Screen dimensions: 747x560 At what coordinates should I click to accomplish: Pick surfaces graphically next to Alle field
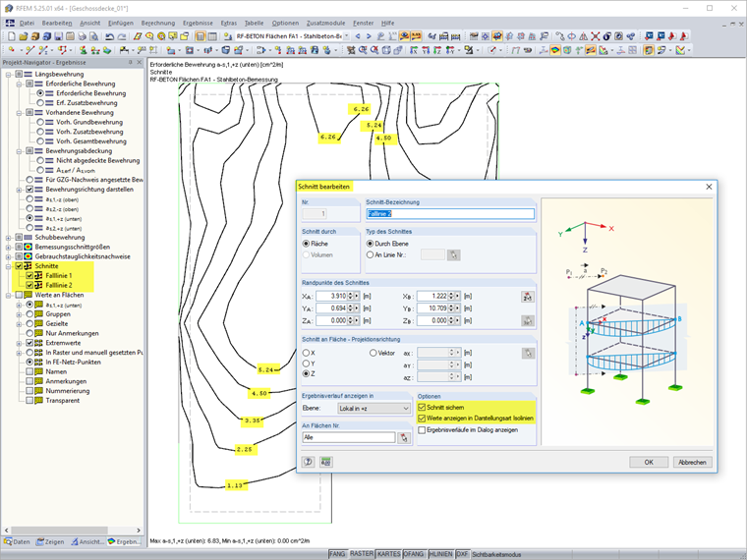tap(404, 437)
